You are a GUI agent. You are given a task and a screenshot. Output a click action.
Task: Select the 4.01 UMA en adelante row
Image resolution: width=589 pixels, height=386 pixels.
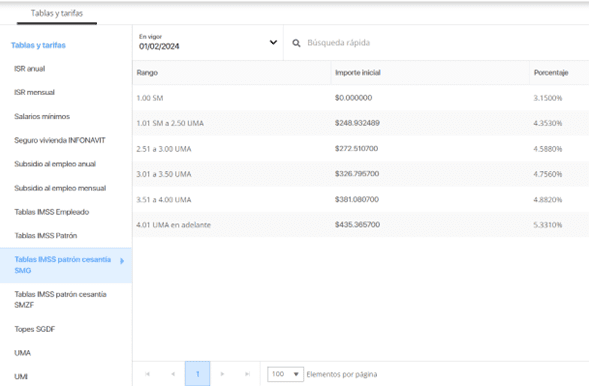[x=361, y=225]
